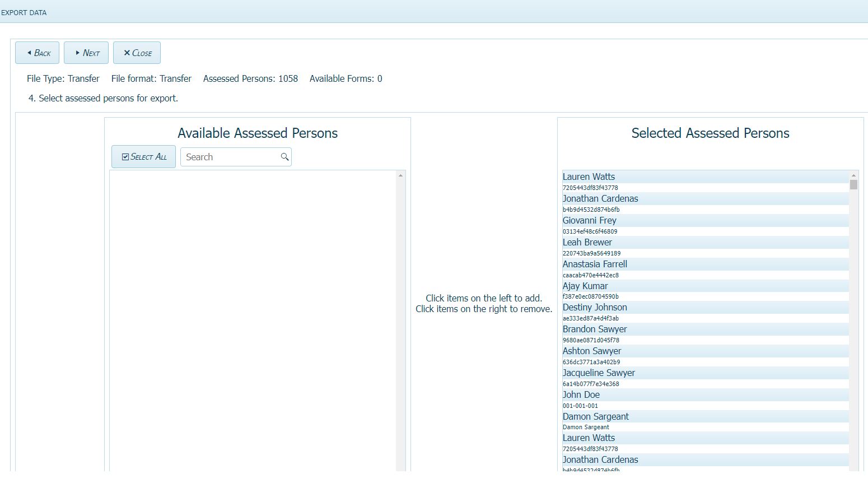This screenshot has width=868, height=483.
Task: Click the up arrow of the selected list scrollbar
Action: tap(853, 174)
